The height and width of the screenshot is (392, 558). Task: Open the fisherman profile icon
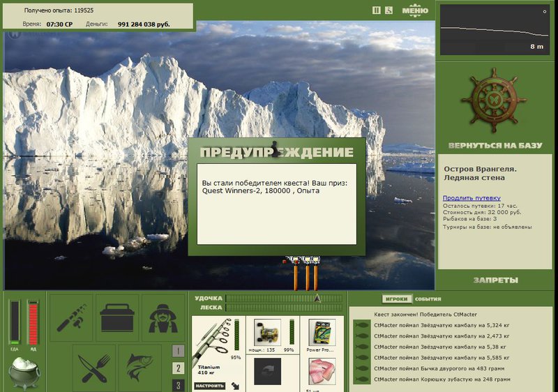[x=163, y=317]
